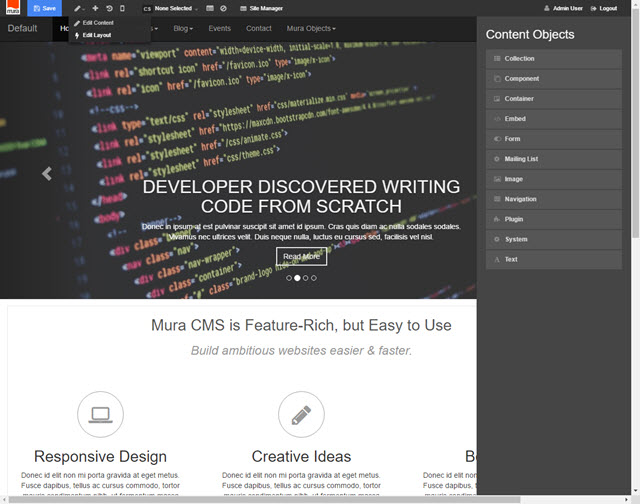Open Site Manager
The width and height of the screenshot is (640, 504).
click(x=261, y=8)
